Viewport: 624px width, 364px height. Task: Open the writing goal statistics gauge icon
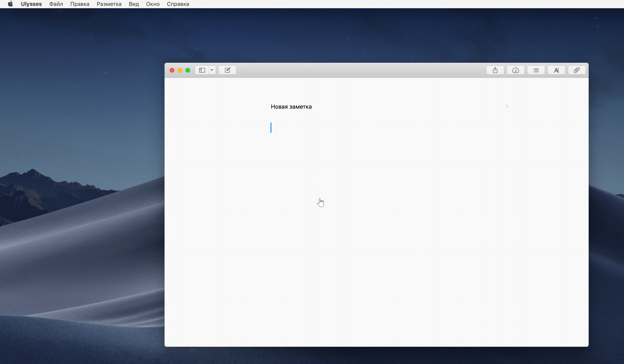point(515,70)
